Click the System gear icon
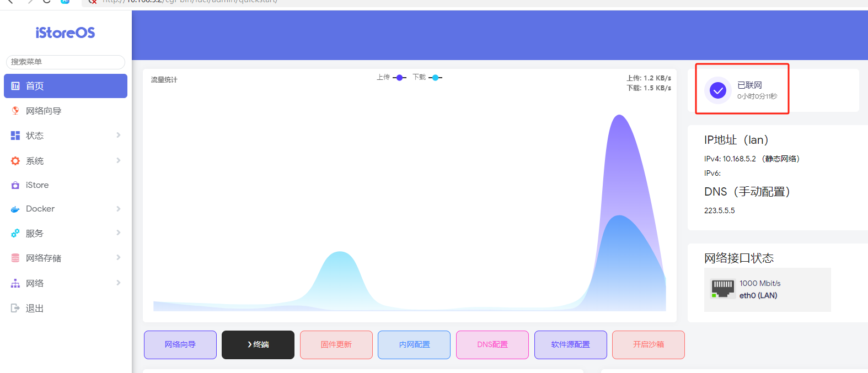Screen dimensions: 868x373 tap(15, 161)
